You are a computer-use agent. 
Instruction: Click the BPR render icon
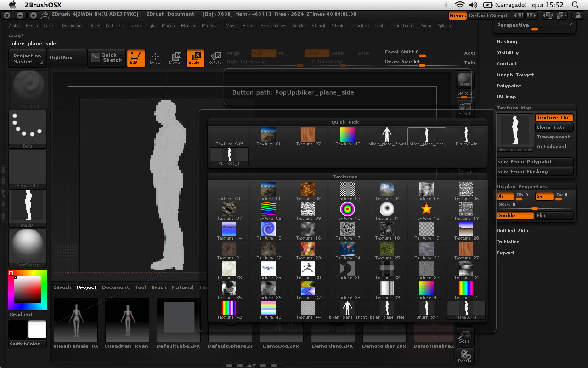464,80
